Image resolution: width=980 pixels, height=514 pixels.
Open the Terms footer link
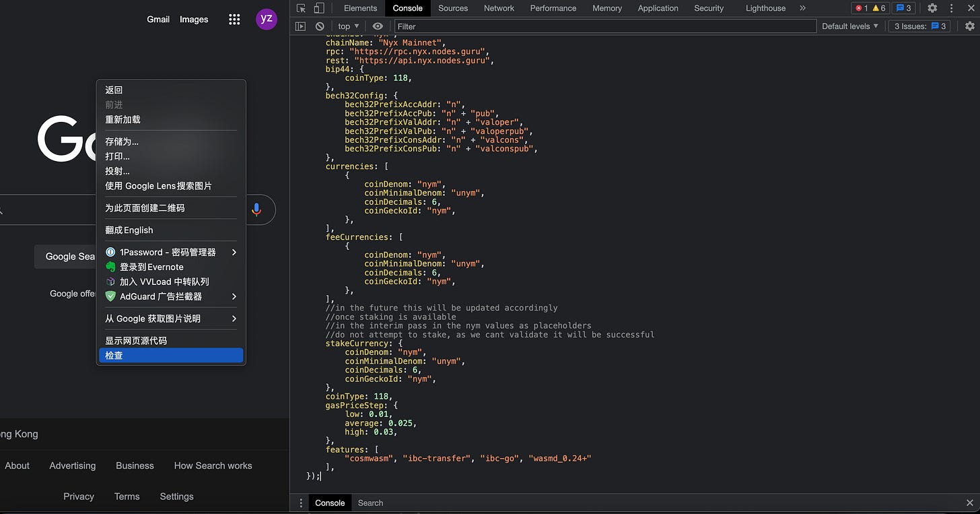tap(127, 496)
